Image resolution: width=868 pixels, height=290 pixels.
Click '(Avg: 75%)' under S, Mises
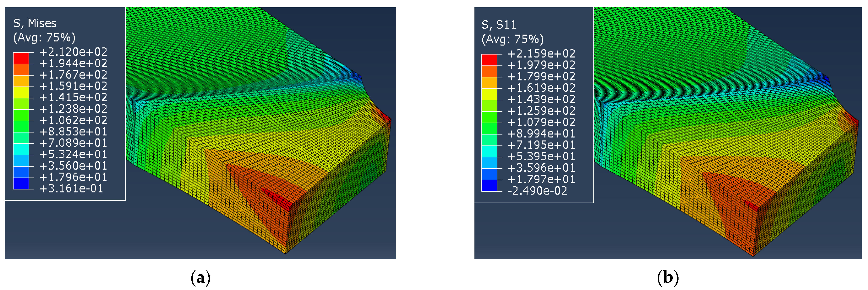click(x=44, y=37)
